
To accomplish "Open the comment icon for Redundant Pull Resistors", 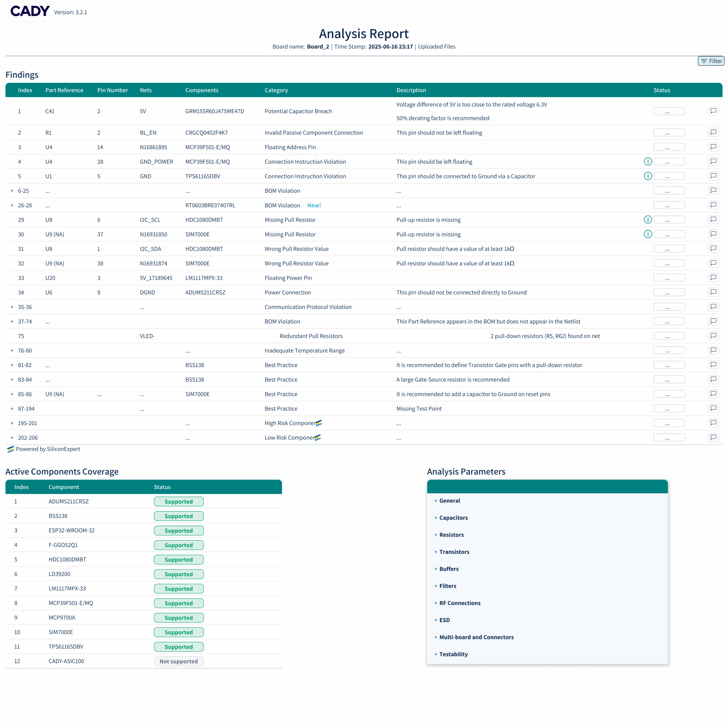I will point(713,336).
